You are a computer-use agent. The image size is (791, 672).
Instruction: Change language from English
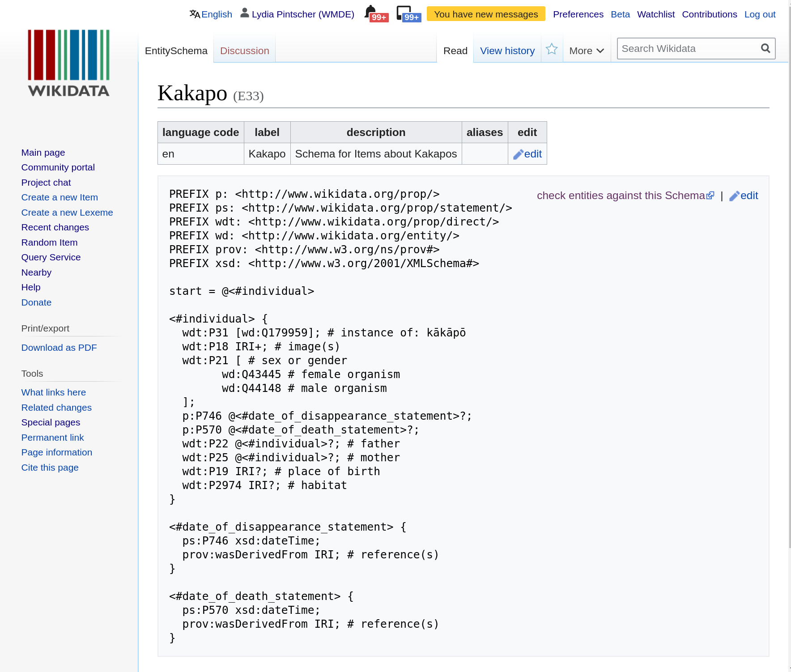click(x=217, y=14)
